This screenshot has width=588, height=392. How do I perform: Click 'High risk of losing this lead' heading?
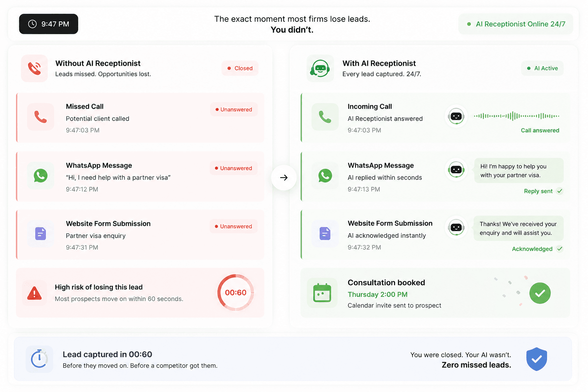pos(99,287)
